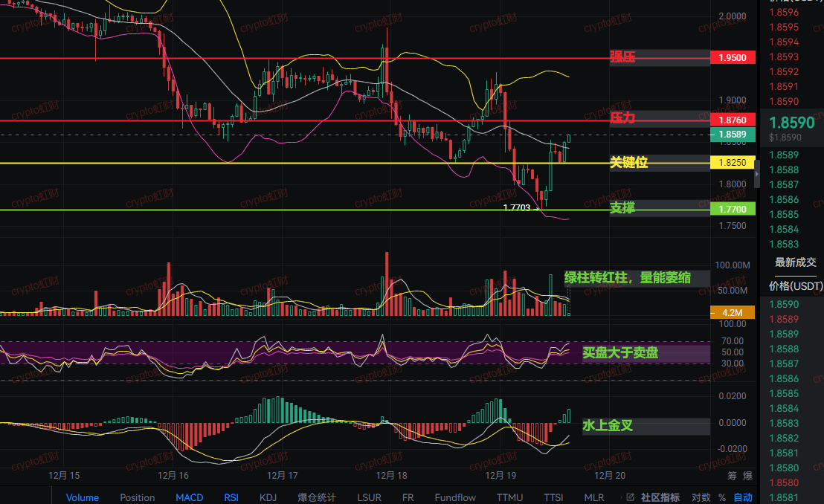The height and width of the screenshot is (504, 824).
Task: Click the 1.7703 low price marker
Action: point(517,207)
